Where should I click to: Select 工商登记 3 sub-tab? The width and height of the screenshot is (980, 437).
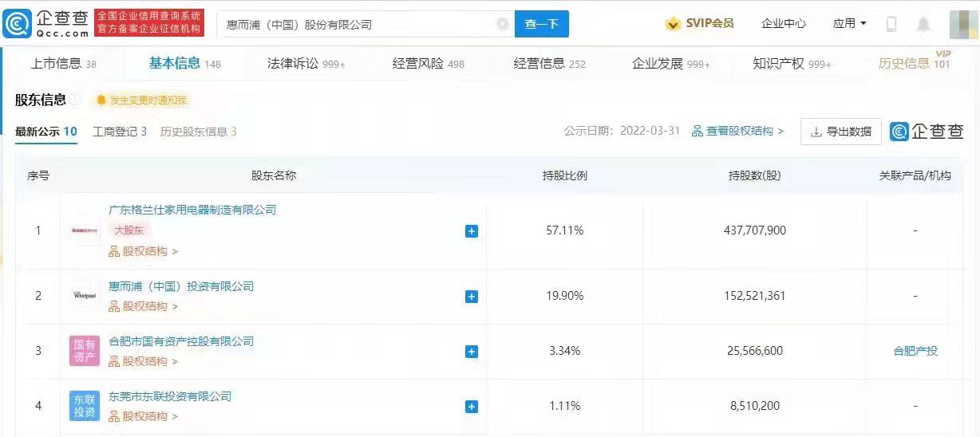[120, 132]
